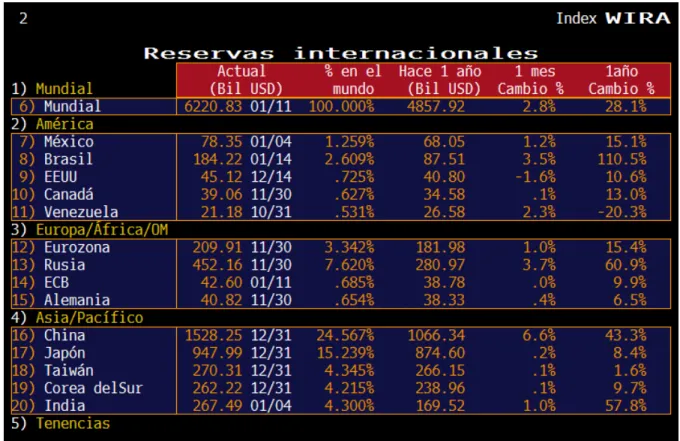680x441 pixels.
Task: Click Canadá date 11/30
Action: 271,194
